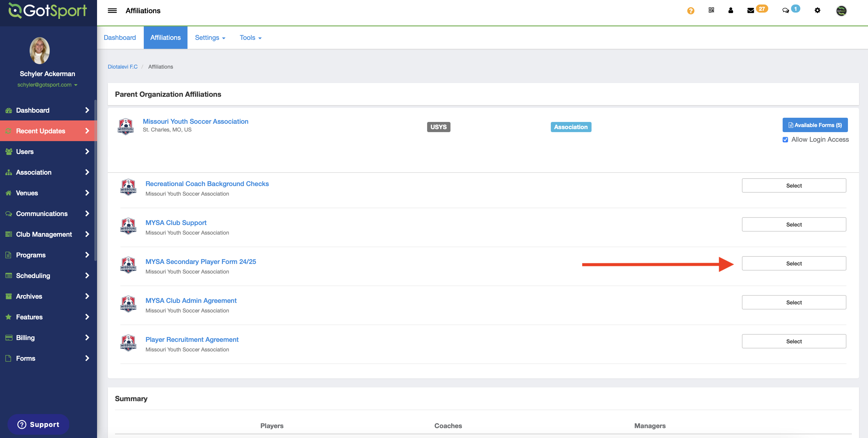This screenshot has width=868, height=438.
Task: Click the Billing credit card icon
Action: (x=9, y=338)
